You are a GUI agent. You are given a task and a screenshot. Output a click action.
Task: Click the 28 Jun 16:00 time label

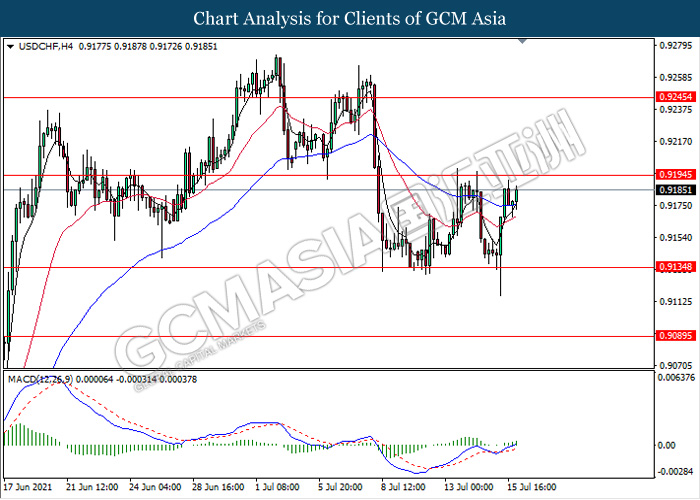(x=219, y=487)
